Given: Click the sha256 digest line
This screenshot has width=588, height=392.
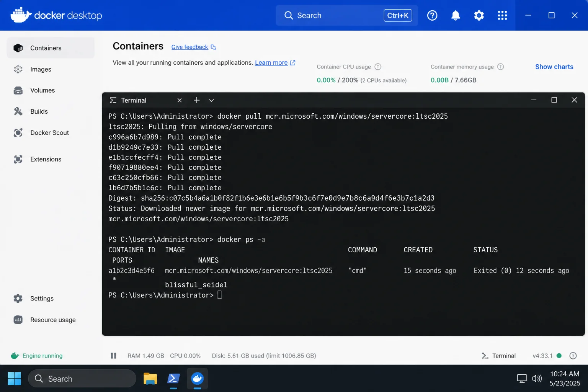Looking at the screenshot, I should point(271,198).
